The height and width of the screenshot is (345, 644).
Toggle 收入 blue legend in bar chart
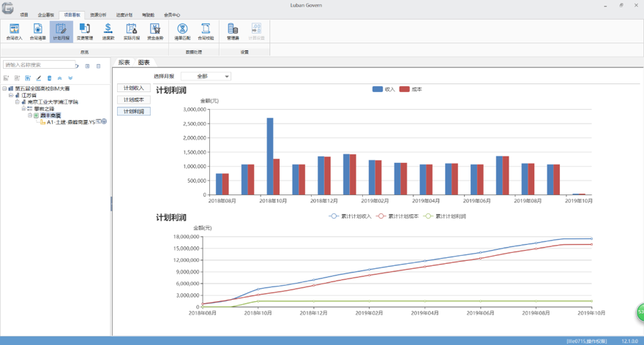383,89
